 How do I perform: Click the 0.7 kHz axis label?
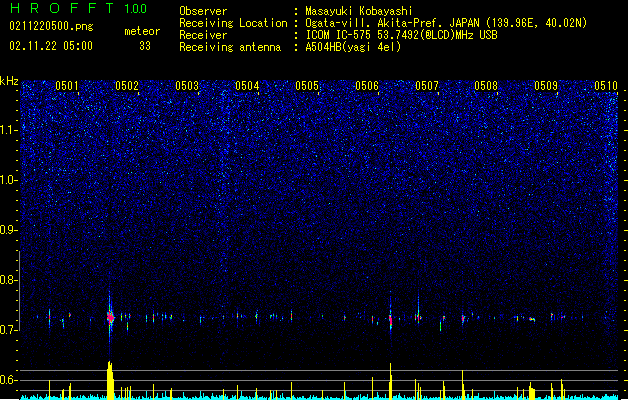(9, 330)
